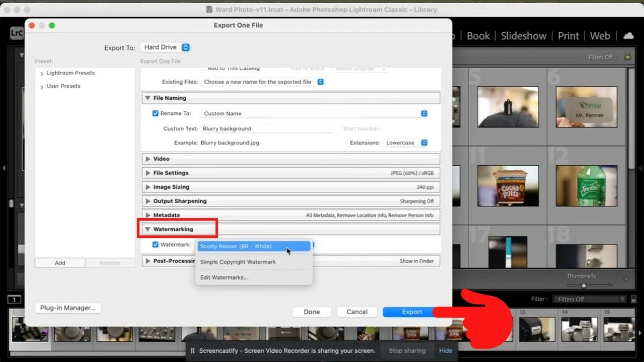The height and width of the screenshot is (362, 644).
Task: Open the Extensions dropdown set to Lowercase
Action: 405,143
